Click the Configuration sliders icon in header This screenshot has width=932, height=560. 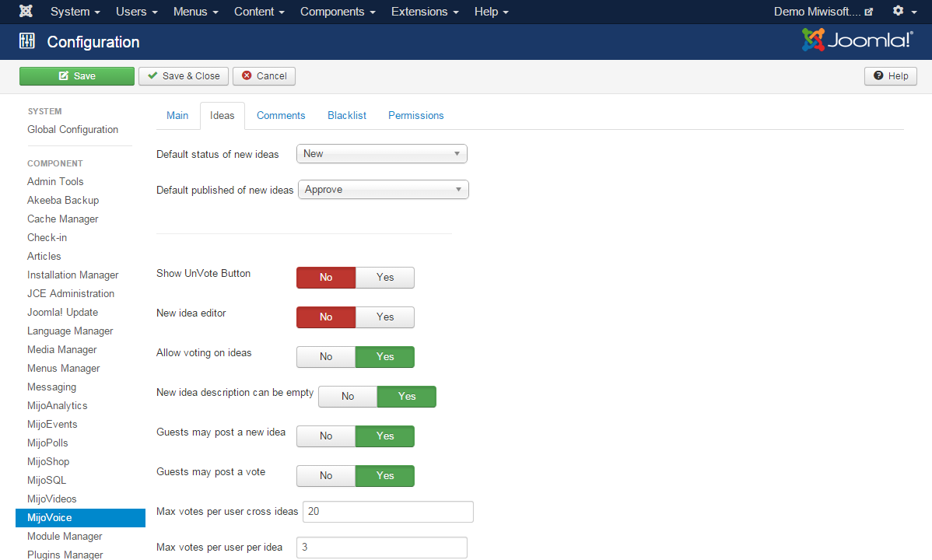point(27,42)
